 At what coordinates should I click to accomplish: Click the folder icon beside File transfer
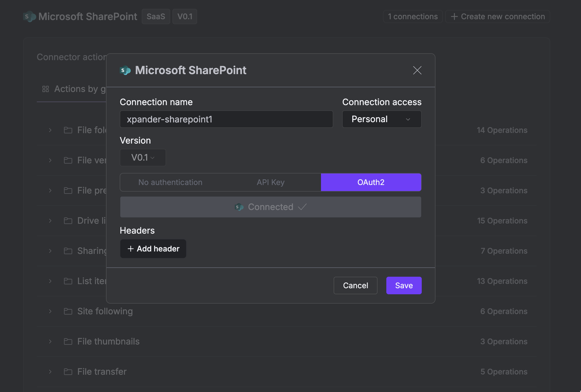click(x=68, y=372)
